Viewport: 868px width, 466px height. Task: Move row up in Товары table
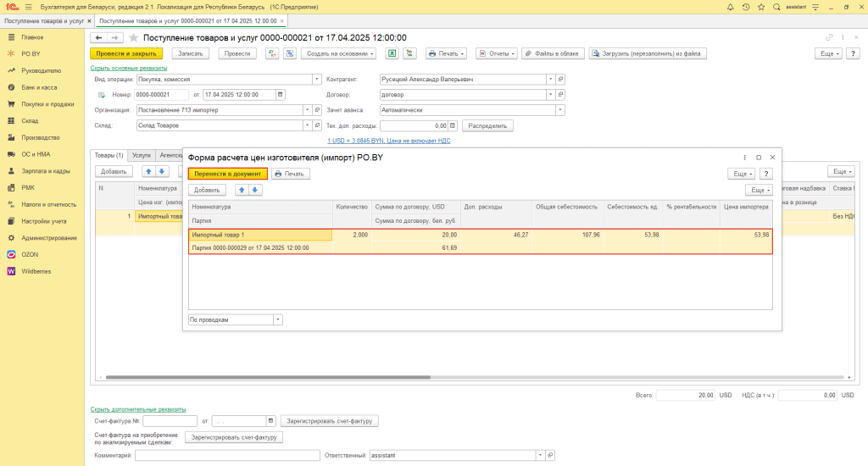[x=148, y=171]
